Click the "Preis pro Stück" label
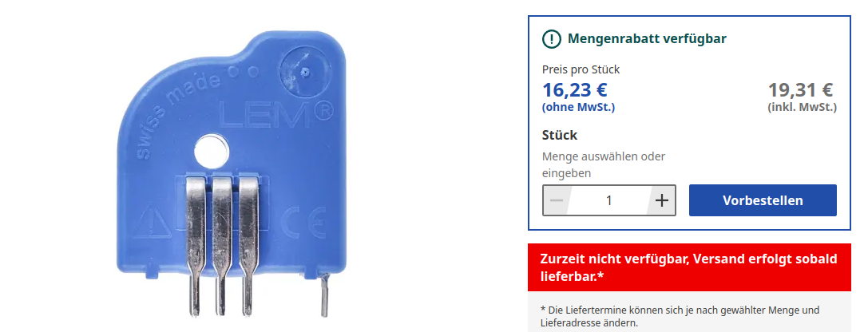The width and height of the screenshot is (868, 332). (581, 69)
